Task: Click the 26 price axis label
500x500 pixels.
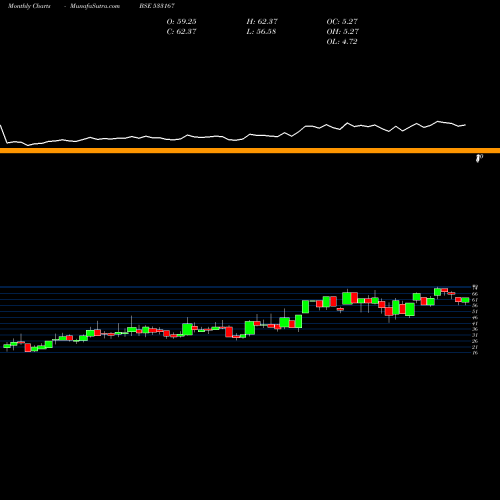Action: 475,341
